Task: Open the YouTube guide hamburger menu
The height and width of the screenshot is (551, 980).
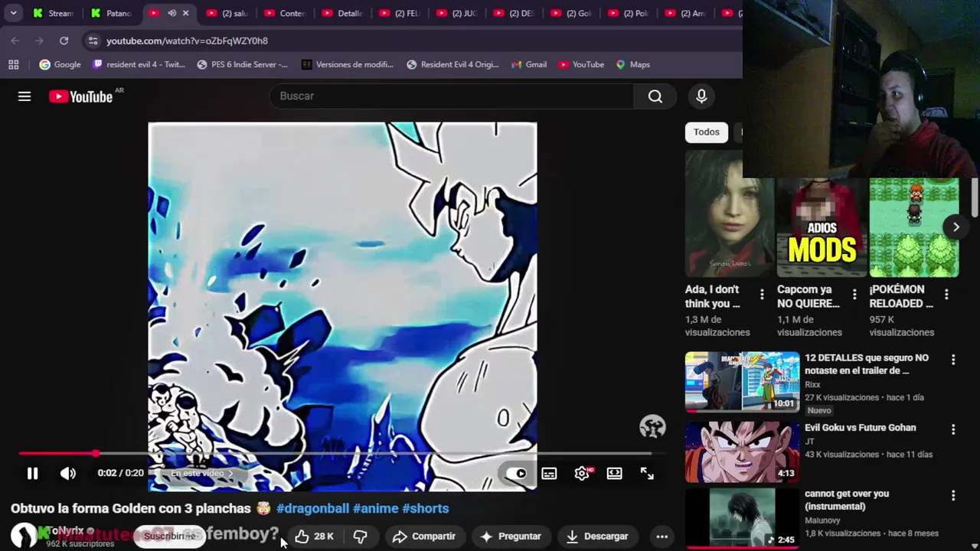Action: click(x=24, y=96)
